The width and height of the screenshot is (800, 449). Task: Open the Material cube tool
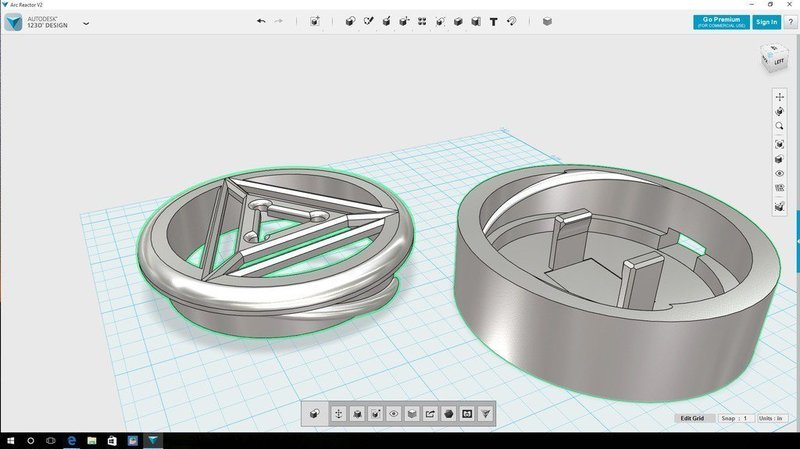547,21
